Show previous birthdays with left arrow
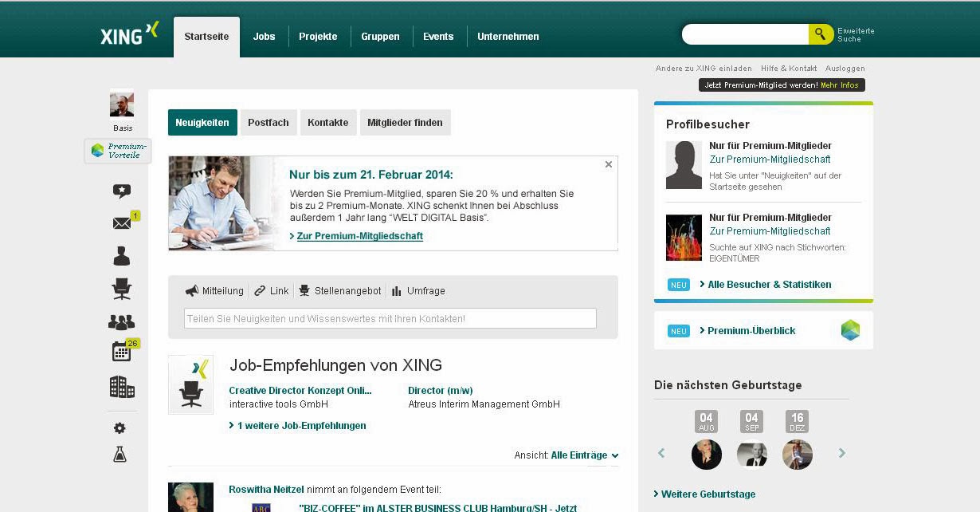 [x=661, y=453]
